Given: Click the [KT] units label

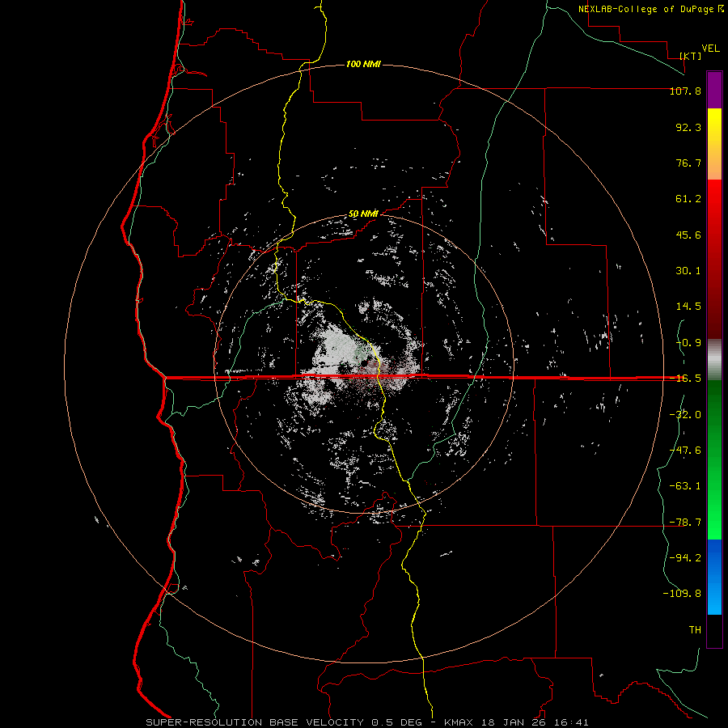Looking at the screenshot, I should (691, 56).
